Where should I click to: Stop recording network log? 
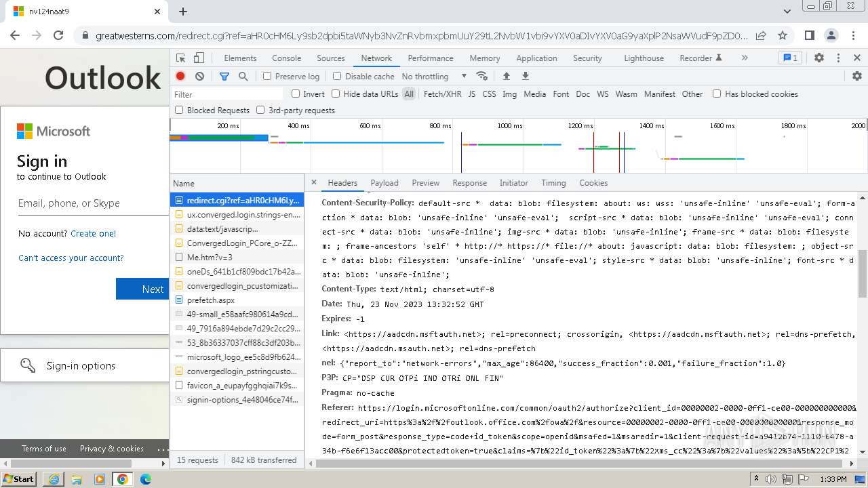tap(180, 76)
